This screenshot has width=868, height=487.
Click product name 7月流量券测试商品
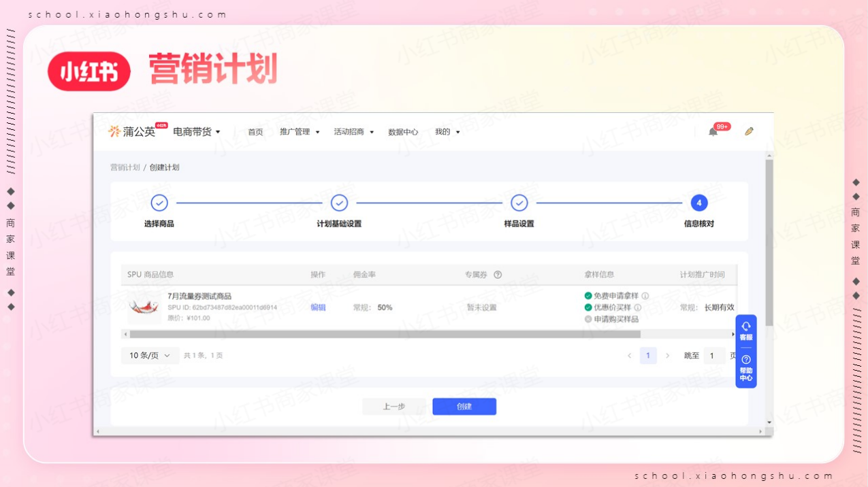point(199,296)
